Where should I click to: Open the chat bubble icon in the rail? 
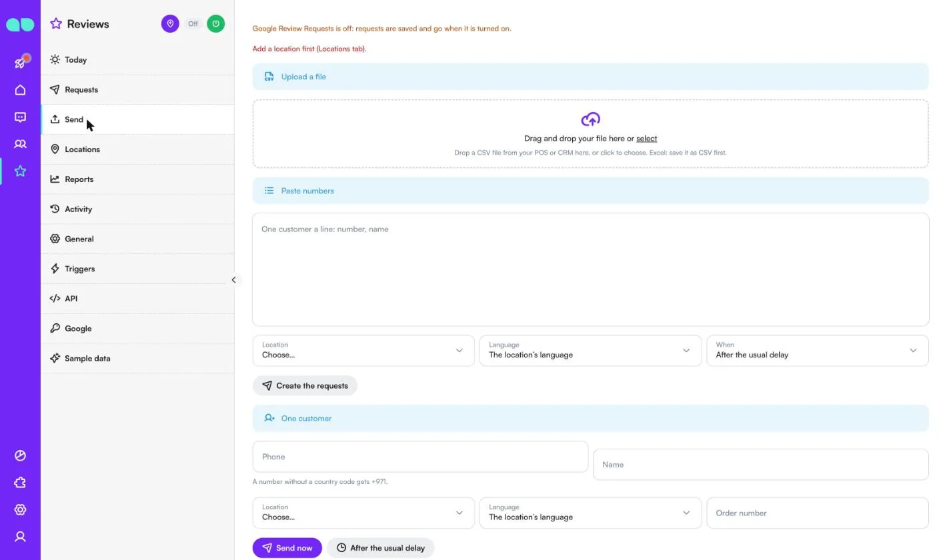pos(20,117)
